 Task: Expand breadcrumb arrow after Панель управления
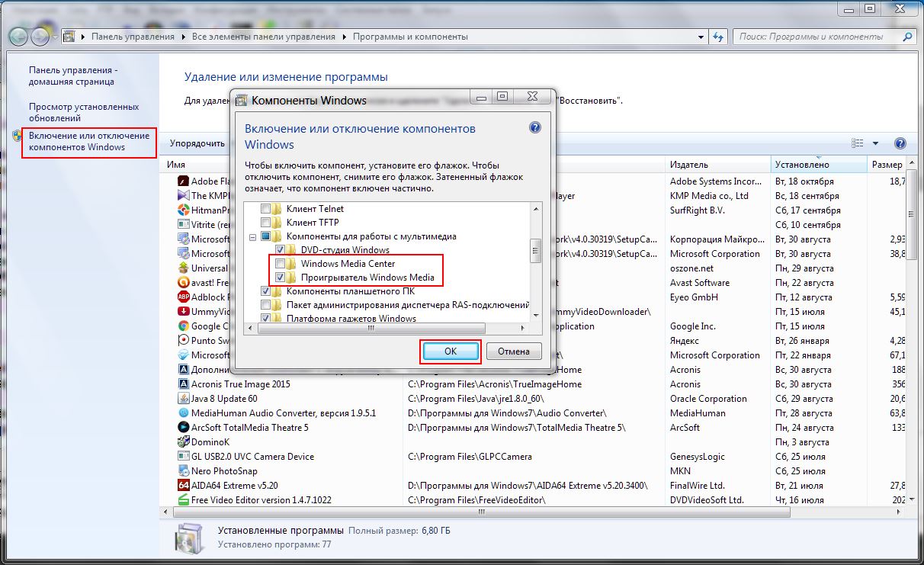point(183,37)
